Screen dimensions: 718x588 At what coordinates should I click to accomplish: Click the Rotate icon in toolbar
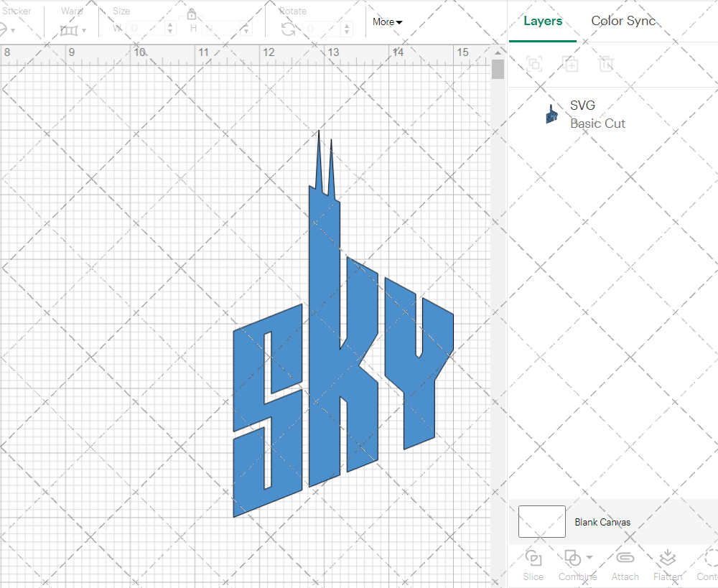coord(288,29)
